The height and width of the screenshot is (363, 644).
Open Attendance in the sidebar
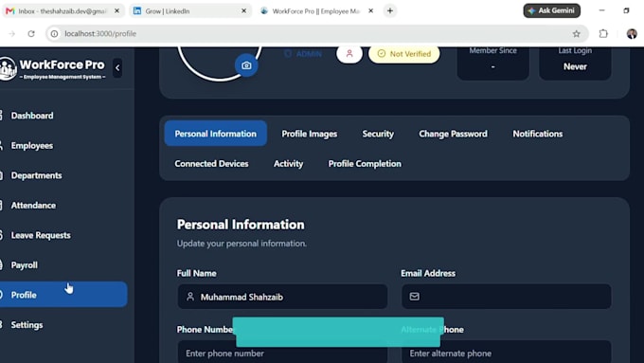tap(33, 205)
